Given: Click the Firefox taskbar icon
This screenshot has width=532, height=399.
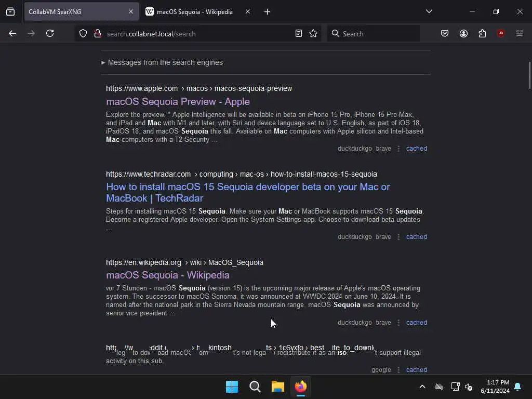Looking at the screenshot, I should tap(301, 387).
